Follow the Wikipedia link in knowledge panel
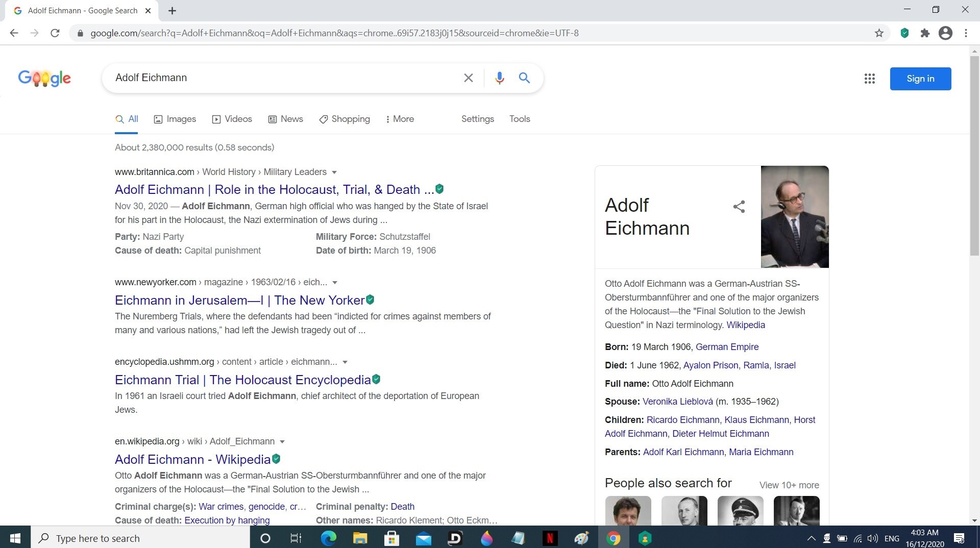 click(745, 325)
